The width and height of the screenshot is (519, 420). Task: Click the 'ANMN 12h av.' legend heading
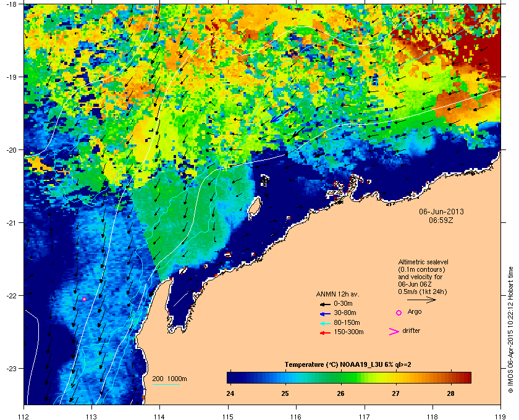coord(337,294)
